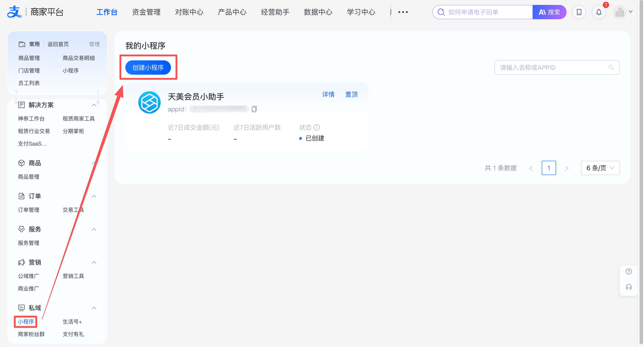644x347 pixels.
Task: Click the 状态 info icon
Action: click(x=316, y=127)
